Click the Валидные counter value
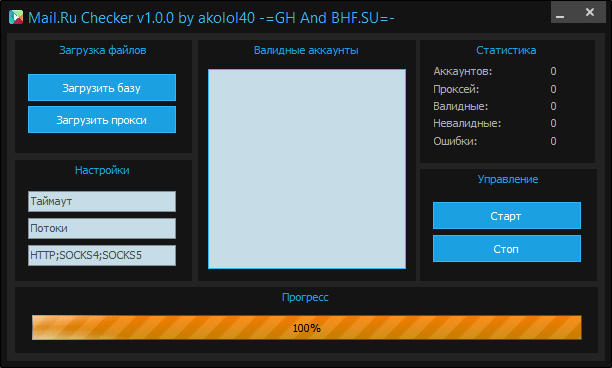 tap(553, 107)
